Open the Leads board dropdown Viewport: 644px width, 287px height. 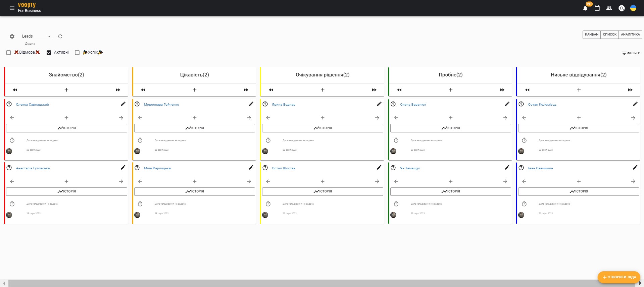pos(37,36)
